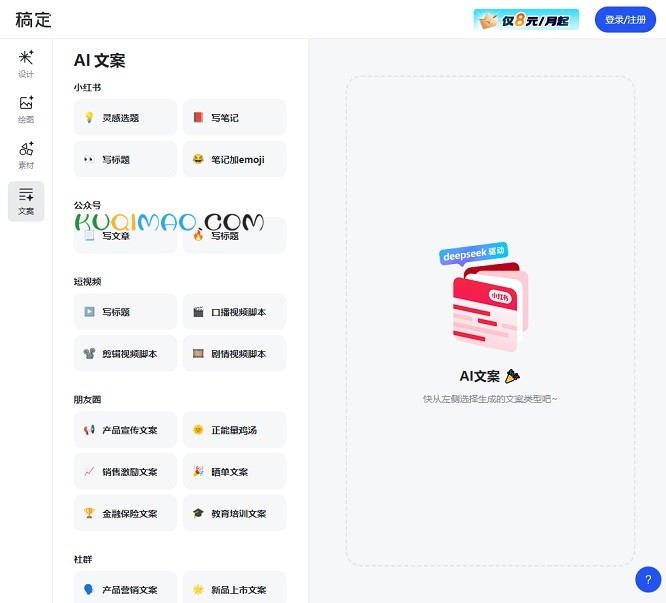Choose 短视频 写标题 card

tap(125, 312)
